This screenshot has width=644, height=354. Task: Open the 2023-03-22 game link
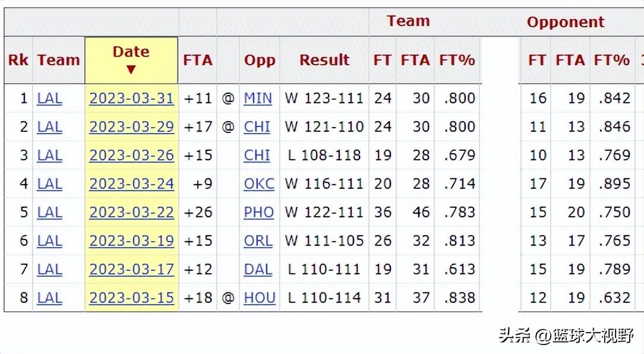[131, 212]
